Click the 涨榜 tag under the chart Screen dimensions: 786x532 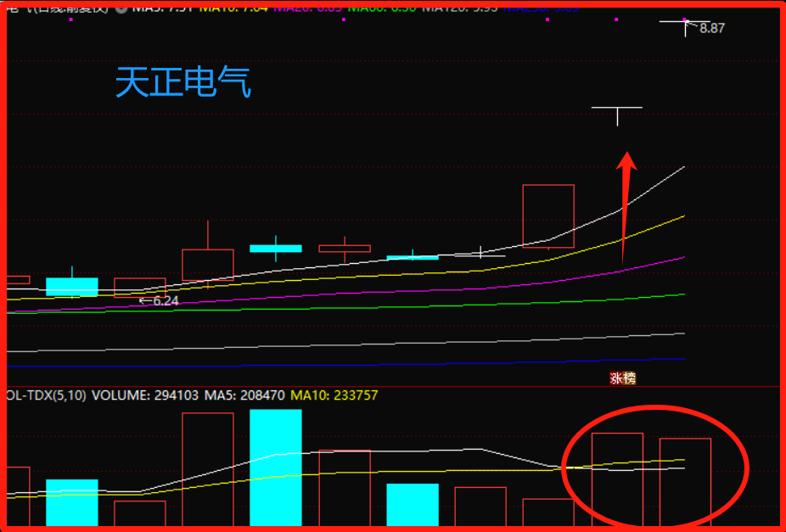click(x=622, y=378)
